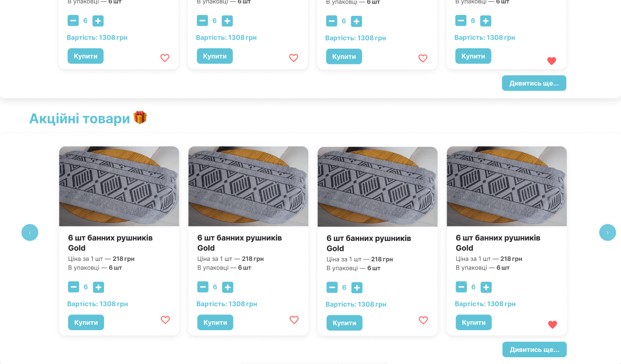
Task: Click the right carousel arrow in Акційні товари
Action: [x=607, y=232]
